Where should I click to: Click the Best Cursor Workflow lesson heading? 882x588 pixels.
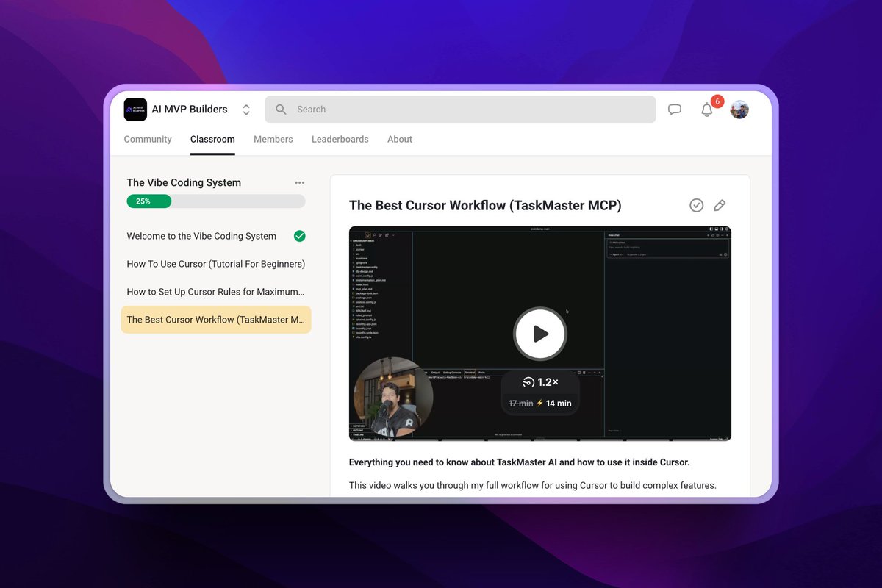tap(485, 206)
